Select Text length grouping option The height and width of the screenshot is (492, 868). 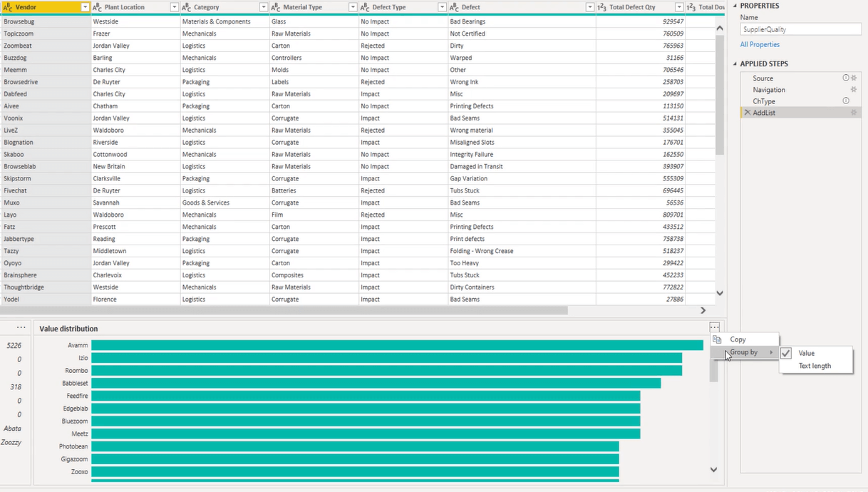(x=816, y=366)
